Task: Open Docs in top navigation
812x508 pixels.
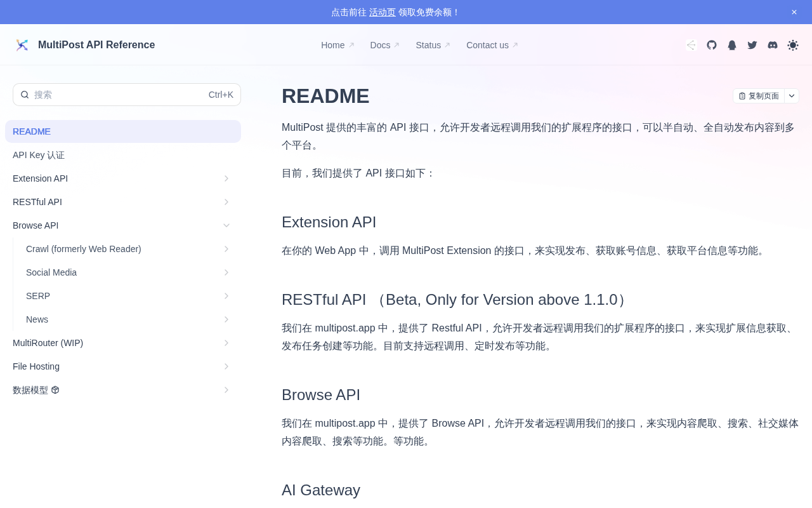Action: 385,45
